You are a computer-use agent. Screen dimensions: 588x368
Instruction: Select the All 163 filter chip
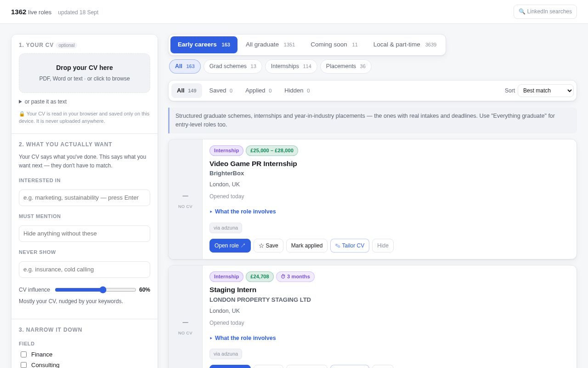(185, 66)
